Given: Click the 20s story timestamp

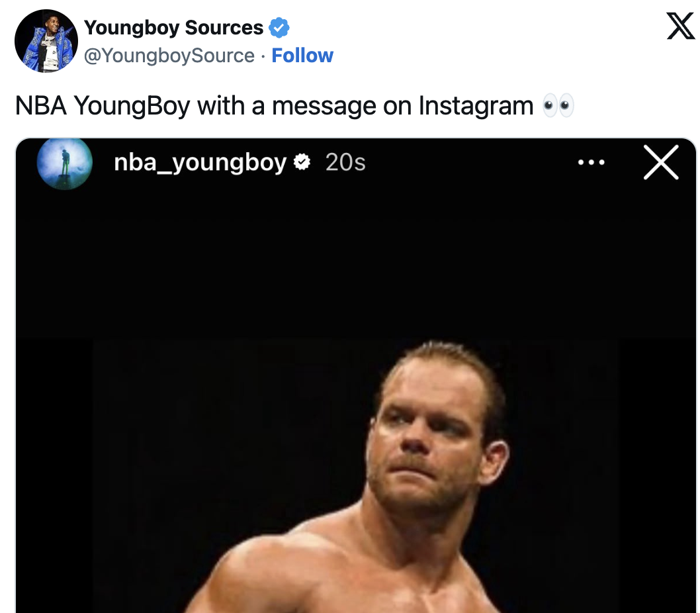Looking at the screenshot, I should pos(345,162).
